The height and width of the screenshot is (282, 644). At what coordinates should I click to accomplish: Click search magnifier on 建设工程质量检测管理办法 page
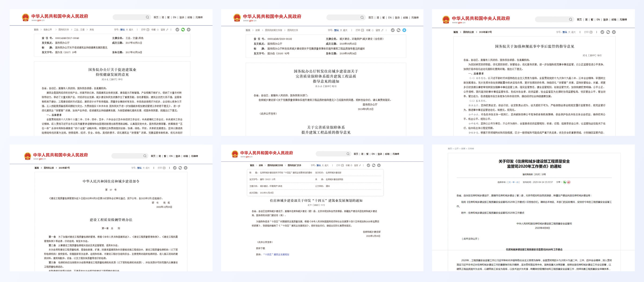145,156
